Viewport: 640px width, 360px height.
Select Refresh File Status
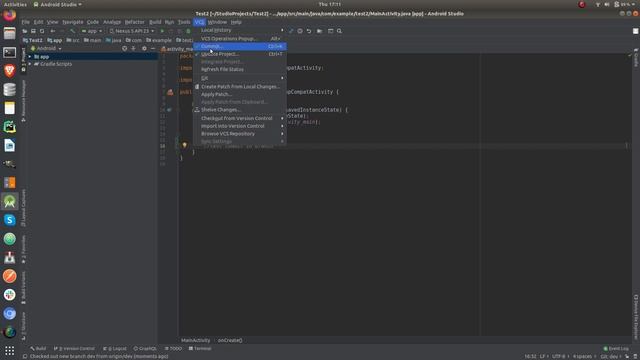pyautogui.click(x=240, y=69)
